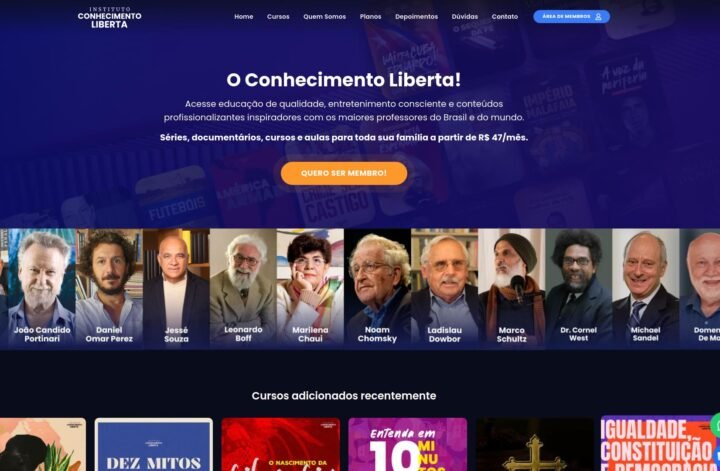Select the Noam Chomsky professor card
The width and height of the screenshot is (720, 471).
tap(377, 289)
